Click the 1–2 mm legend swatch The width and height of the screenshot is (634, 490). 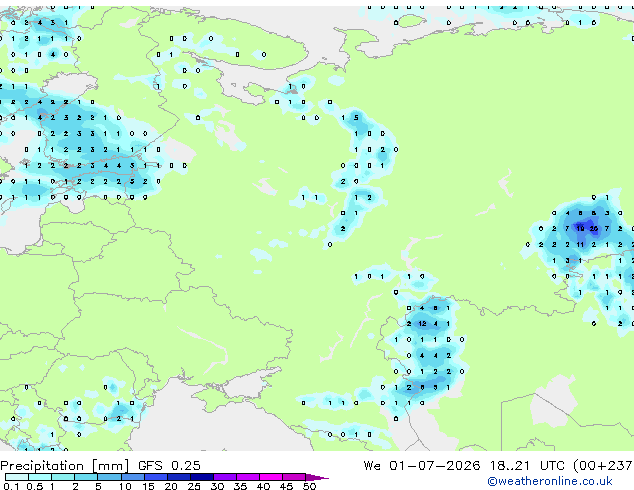(63, 477)
